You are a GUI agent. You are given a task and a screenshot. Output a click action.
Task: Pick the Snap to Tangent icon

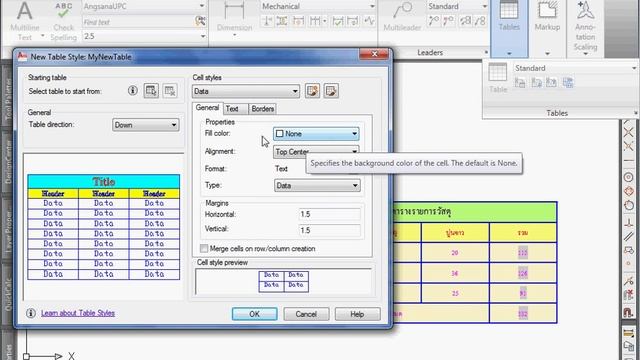click(629, 205)
